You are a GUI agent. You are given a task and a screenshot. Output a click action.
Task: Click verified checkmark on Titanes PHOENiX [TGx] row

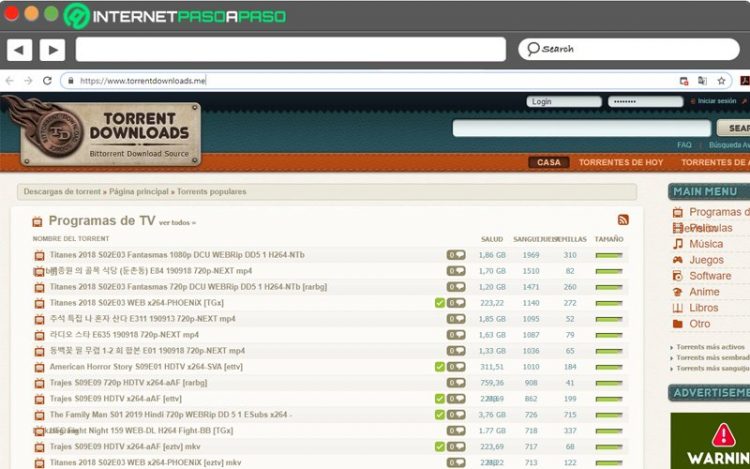coord(440,303)
